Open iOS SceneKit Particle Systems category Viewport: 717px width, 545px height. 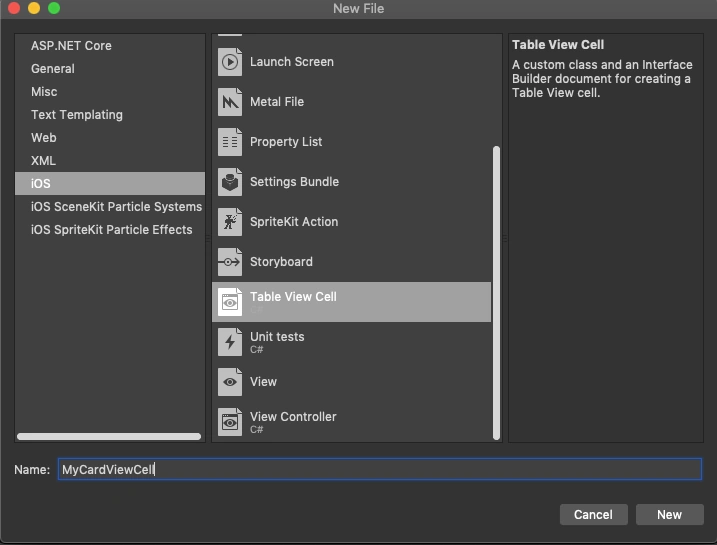pos(110,207)
